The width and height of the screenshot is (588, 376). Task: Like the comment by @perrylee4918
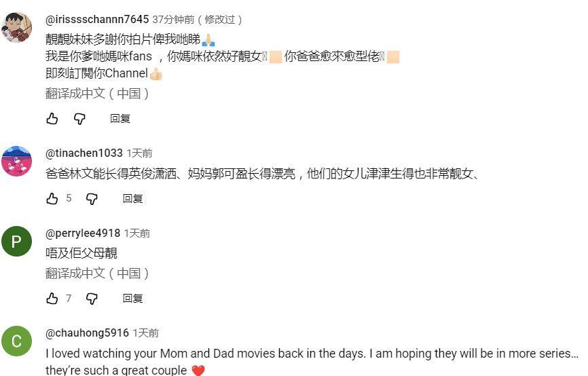tap(52, 299)
